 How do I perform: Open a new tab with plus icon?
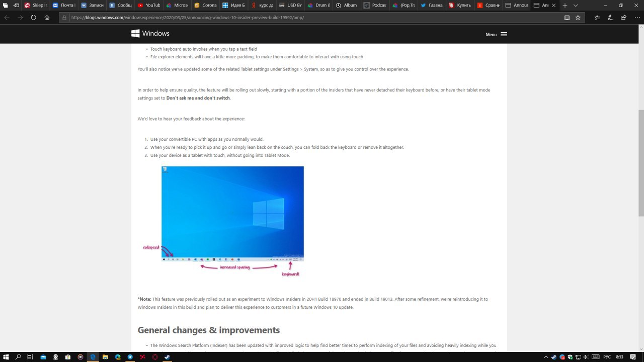click(x=565, y=5)
